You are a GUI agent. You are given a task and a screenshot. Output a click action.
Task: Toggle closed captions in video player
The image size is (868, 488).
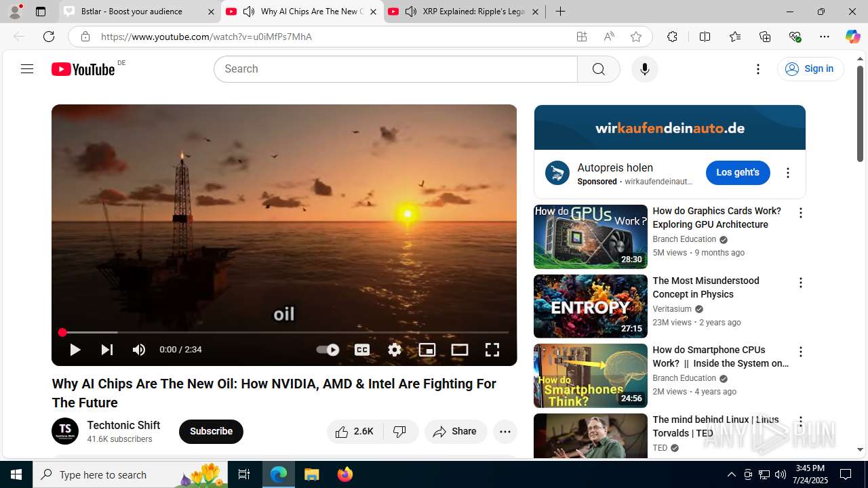coord(362,350)
